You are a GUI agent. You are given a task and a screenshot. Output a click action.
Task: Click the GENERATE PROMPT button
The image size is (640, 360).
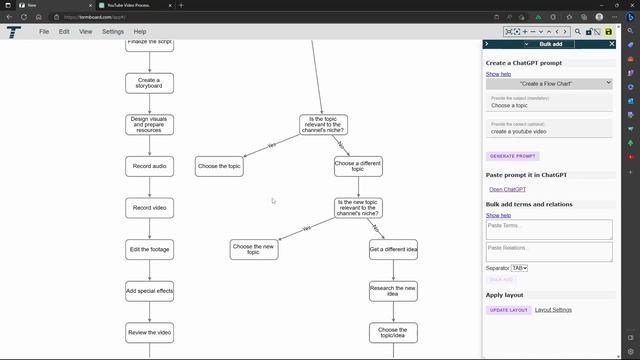[x=513, y=156]
